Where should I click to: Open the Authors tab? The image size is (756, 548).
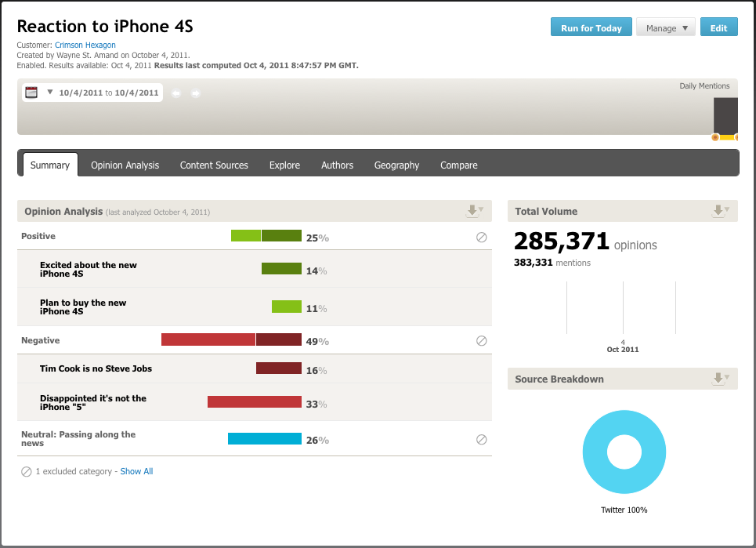tap(337, 165)
